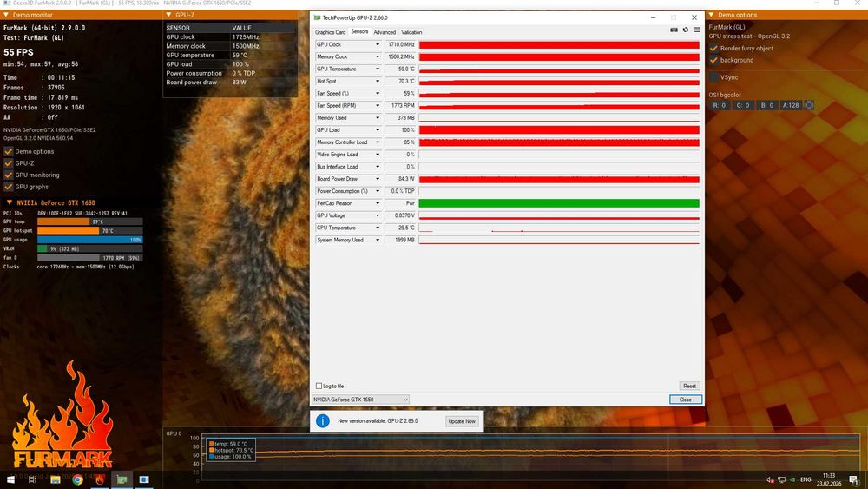The width and height of the screenshot is (868, 489).
Task: Toggle GPU monitoring checkbox
Action: pos(9,175)
